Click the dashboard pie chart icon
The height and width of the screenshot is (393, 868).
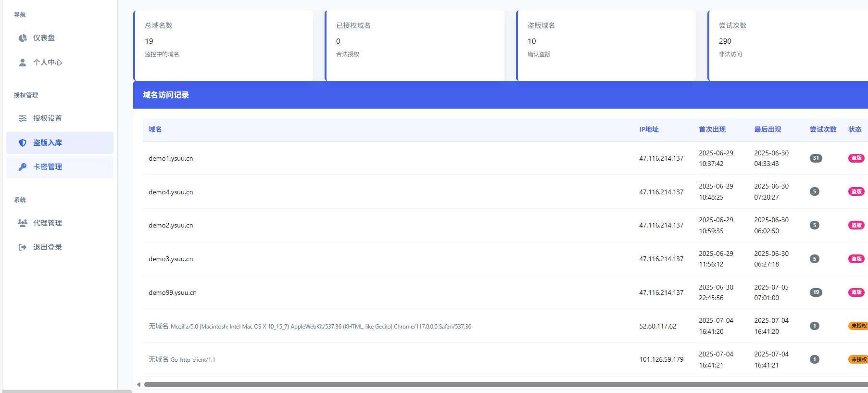pyautogui.click(x=23, y=38)
